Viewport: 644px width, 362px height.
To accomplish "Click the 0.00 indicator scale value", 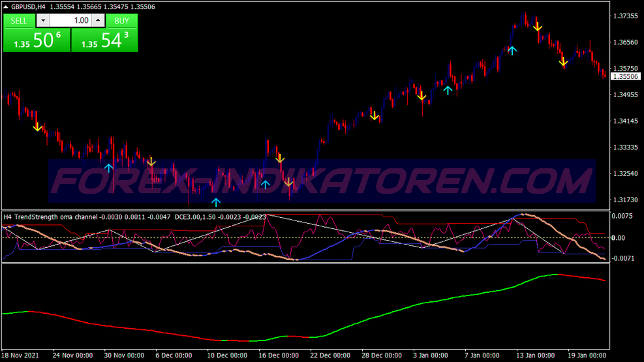I will coord(618,238).
